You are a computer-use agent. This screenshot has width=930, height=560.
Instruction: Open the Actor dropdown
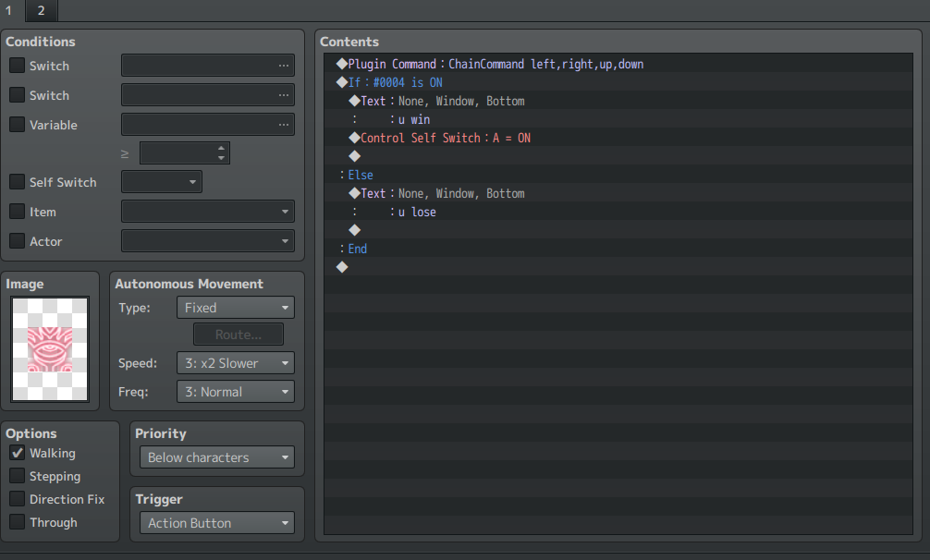point(208,241)
